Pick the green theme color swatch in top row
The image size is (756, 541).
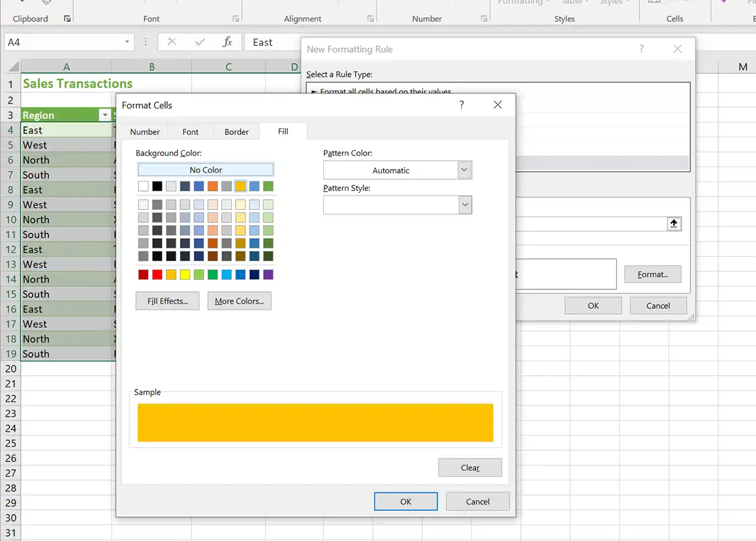(x=268, y=186)
